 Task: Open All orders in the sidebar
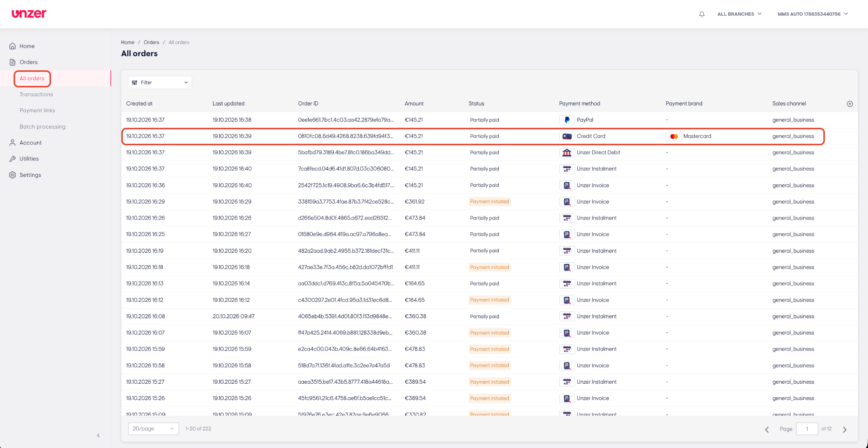[x=32, y=78]
